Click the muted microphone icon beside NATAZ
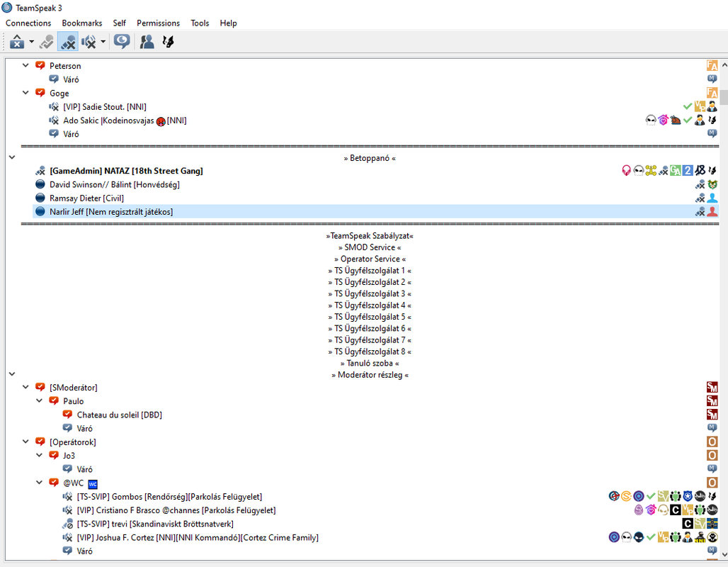 click(x=40, y=171)
